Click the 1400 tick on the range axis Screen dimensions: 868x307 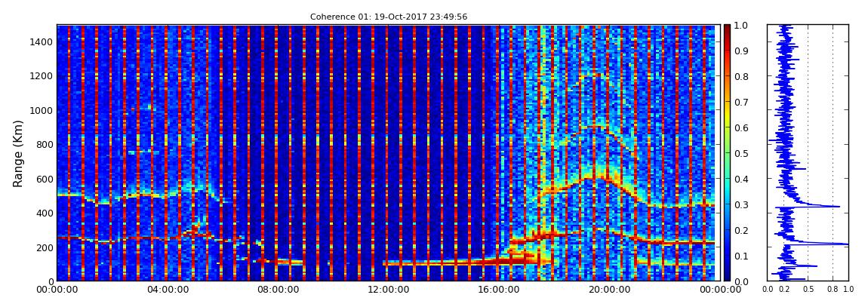42,41
